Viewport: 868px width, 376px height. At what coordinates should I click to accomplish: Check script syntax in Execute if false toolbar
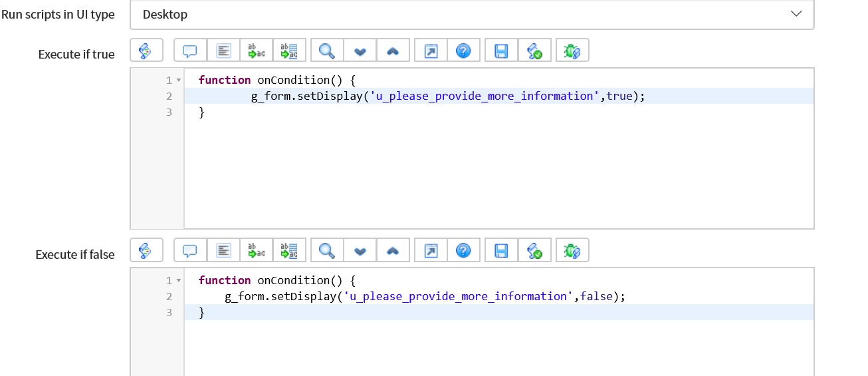(534, 250)
